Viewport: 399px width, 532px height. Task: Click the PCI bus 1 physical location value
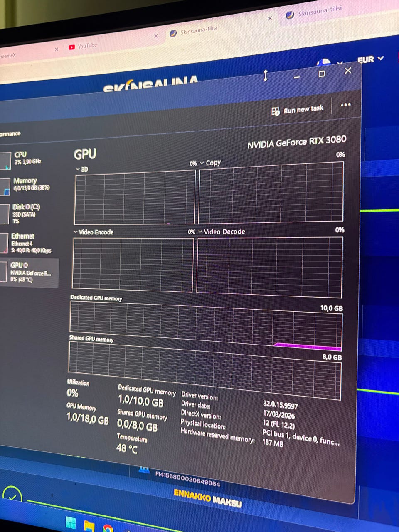point(301,438)
